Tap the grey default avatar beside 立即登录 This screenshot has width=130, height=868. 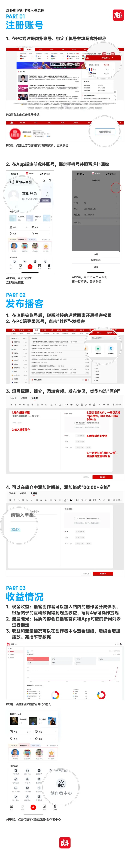tap(14, 195)
